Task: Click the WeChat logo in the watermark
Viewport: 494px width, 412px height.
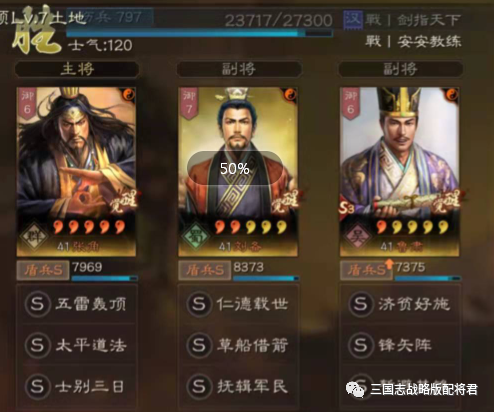Action: point(355,389)
